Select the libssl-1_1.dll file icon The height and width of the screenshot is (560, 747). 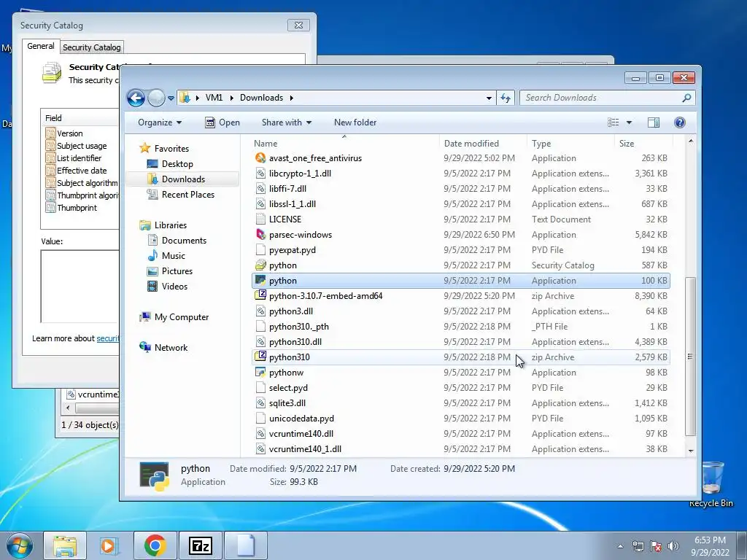260,204
